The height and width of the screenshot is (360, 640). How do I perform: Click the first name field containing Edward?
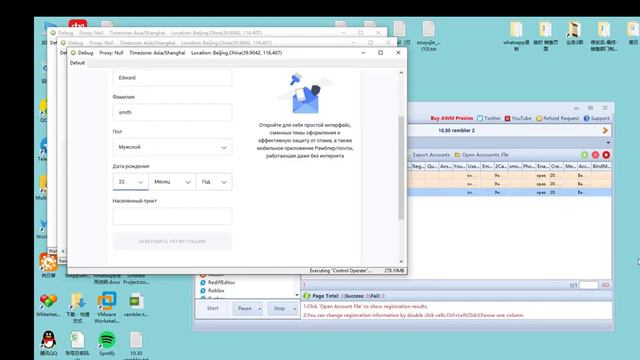[x=172, y=78]
